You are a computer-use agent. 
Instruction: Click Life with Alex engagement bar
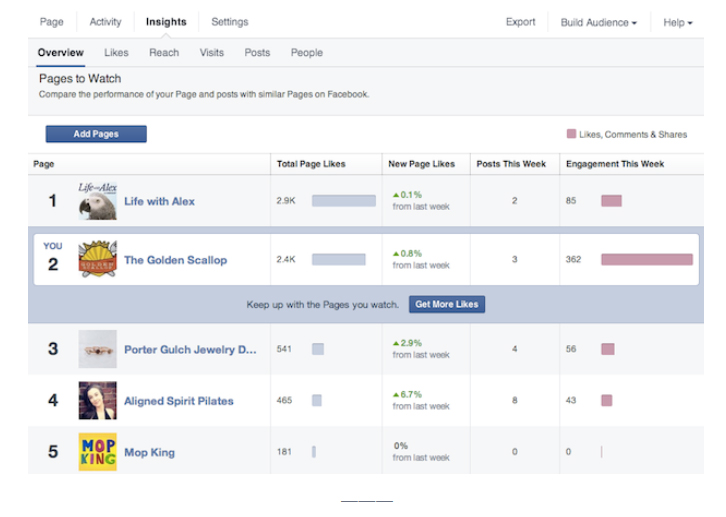point(611,200)
